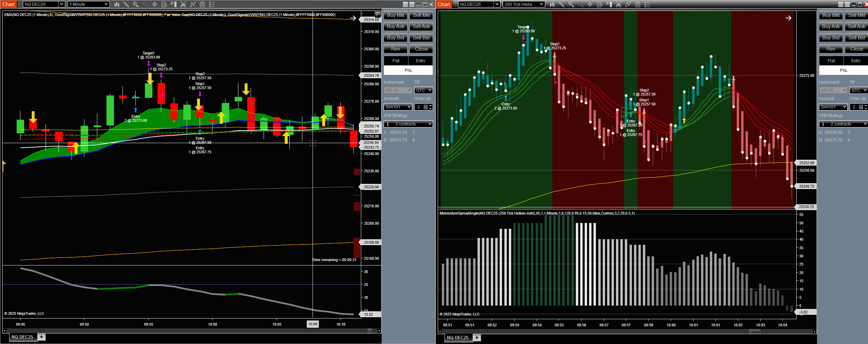The width and height of the screenshot is (868, 344).
Task: Open the properties list icon on right chart
Action: coord(647,4)
